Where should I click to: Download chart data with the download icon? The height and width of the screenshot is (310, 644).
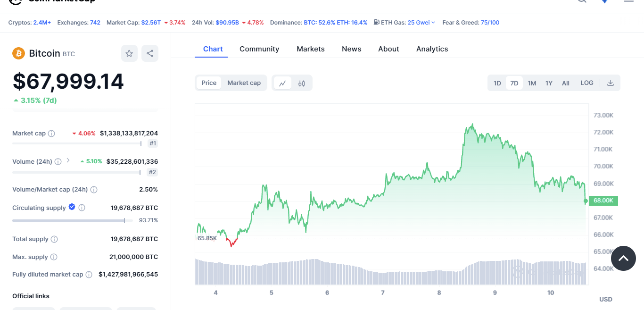point(611,83)
